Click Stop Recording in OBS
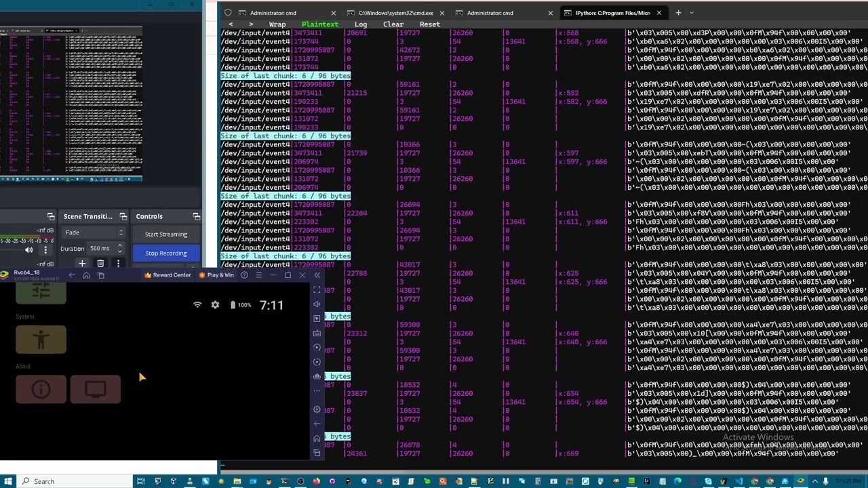 click(x=166, y=253)
